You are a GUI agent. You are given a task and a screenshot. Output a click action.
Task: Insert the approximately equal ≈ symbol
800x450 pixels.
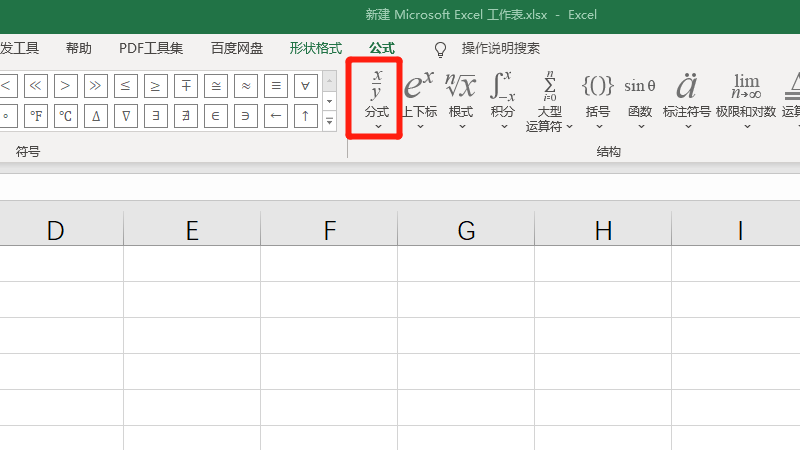[247, 85]
